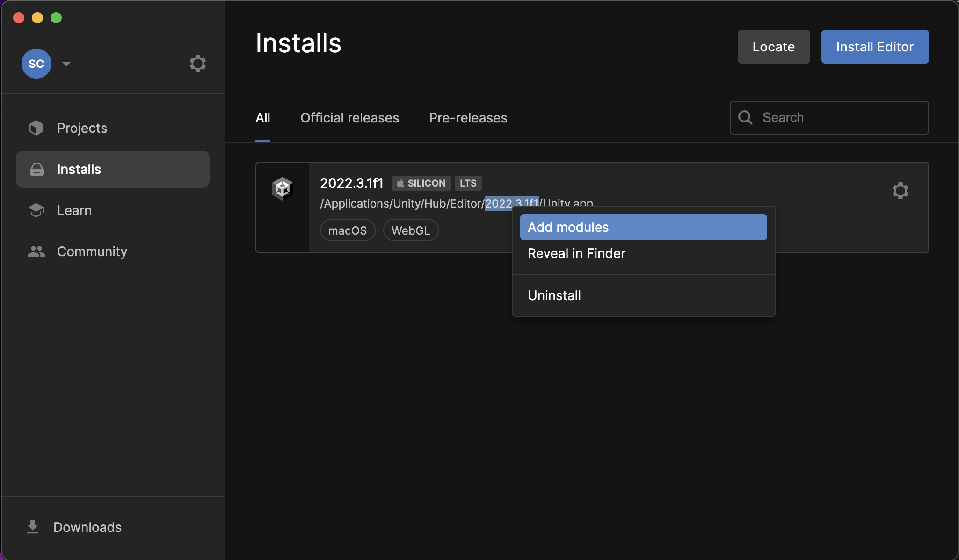Screen dimensions: 959x560
Task: Click the Locate button
Action: coord(773,47)
